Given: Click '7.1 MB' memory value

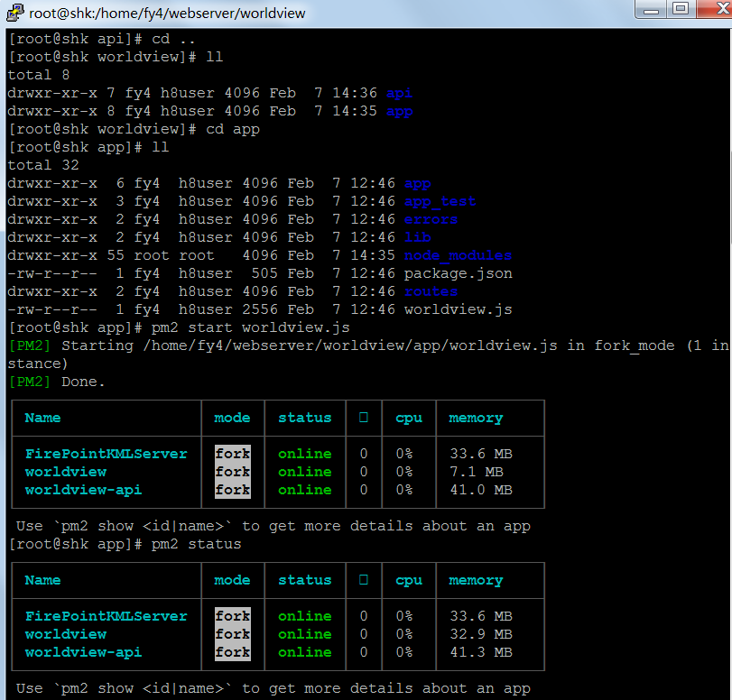Looking at the screenshot, I should (477, 472).
